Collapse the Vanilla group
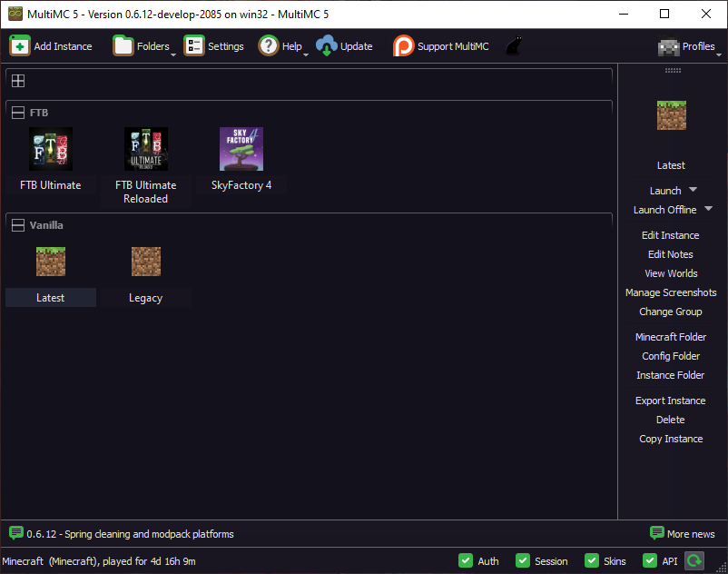Screen dimensions: 728x574 click(x=18, y=225)
